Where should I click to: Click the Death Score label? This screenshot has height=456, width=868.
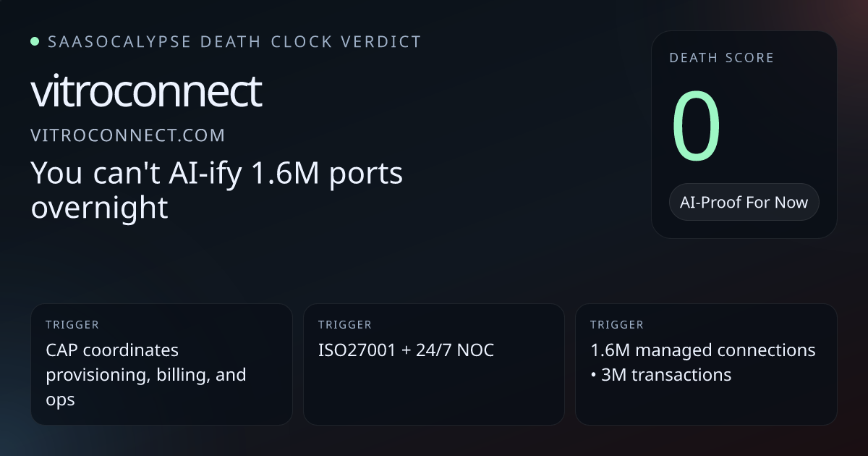(x=721, y=58)
